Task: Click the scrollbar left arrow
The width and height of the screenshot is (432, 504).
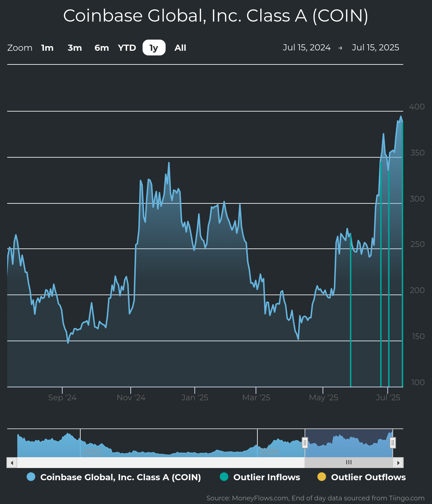Action: 12,463
